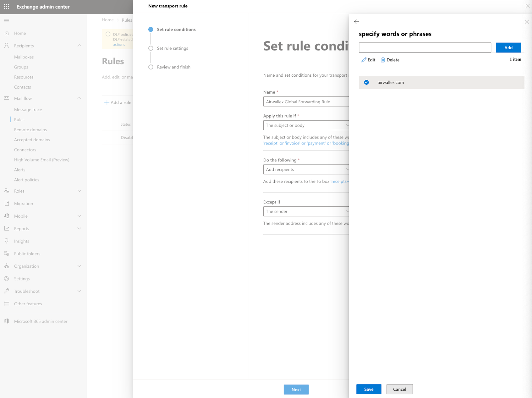Open Microsoft 365 admin center icon
Image resolution: width=532 pixels, height=398 pixels.
[6, 321]
